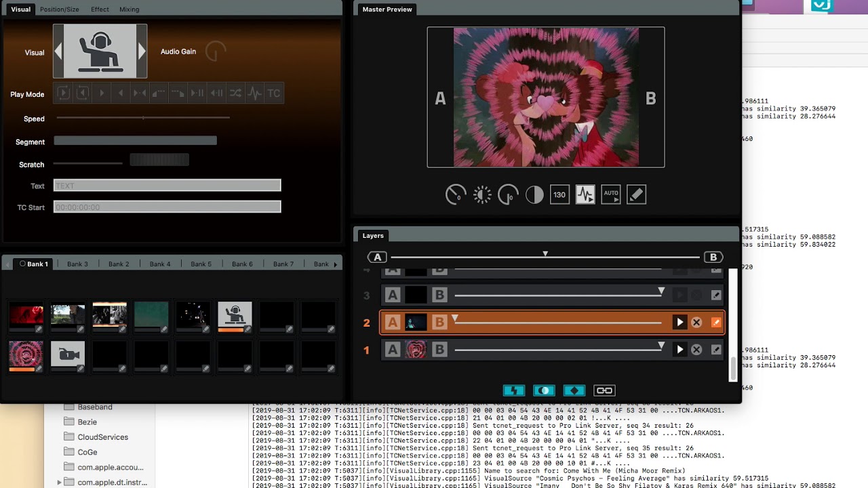Click the master brightness sun icon
The height and width of the screenshot is (488, 868).
pos(482,195)
